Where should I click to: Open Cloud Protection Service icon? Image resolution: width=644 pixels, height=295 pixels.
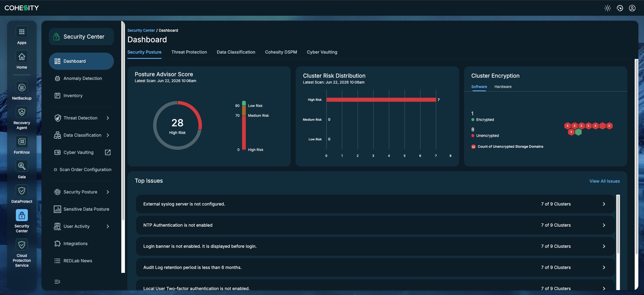click(22, 245)
